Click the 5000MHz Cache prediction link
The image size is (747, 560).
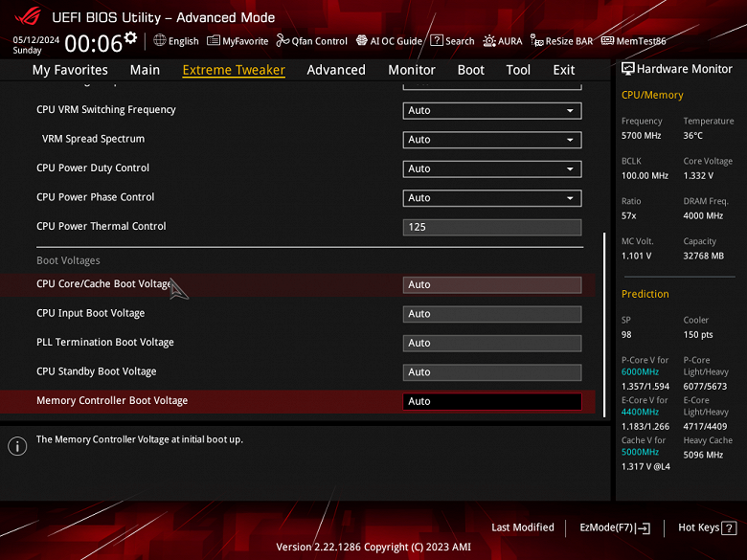(640, 452)
